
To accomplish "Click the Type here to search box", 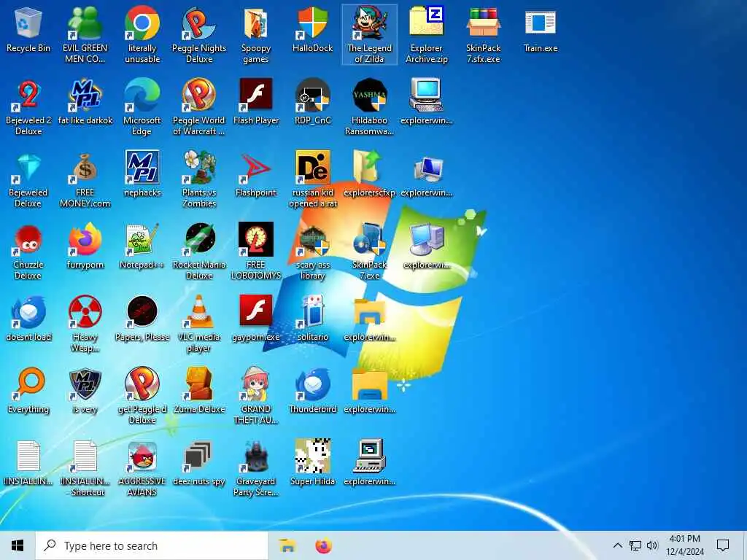I will tap(152, 545).
